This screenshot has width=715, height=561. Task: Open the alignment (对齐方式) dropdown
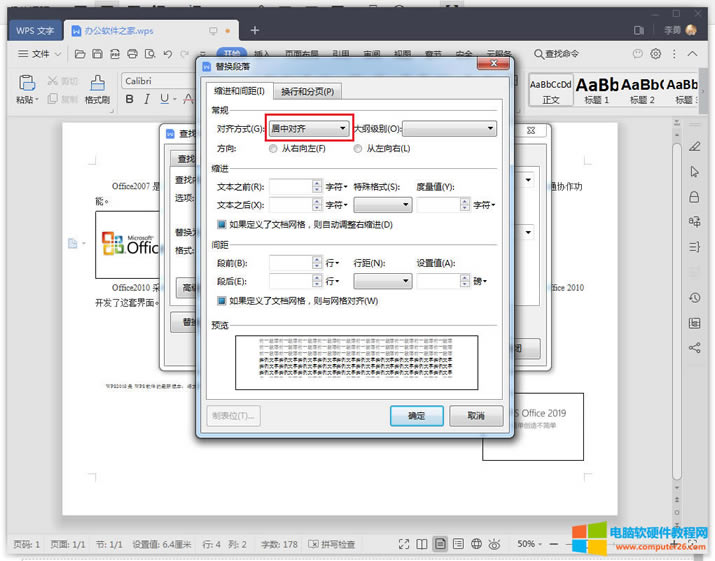click(x=310, y=128)
